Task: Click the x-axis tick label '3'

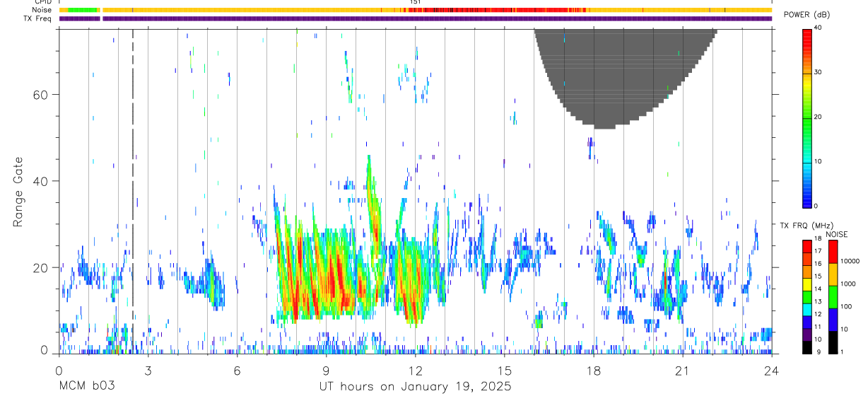Action: [148, 370]
